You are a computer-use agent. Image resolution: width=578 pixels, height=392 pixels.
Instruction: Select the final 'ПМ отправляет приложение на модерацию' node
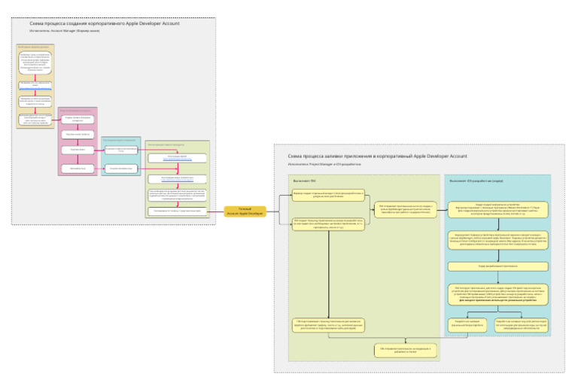[406, 351]
